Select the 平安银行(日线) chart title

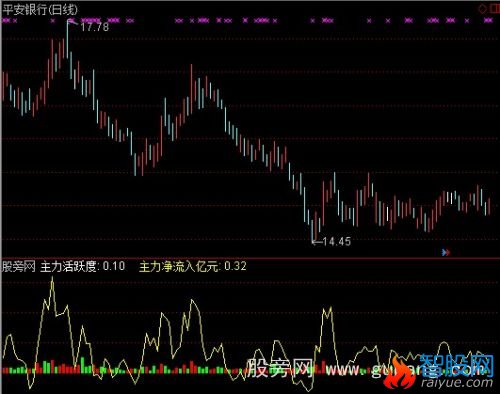tap(40, 9)
